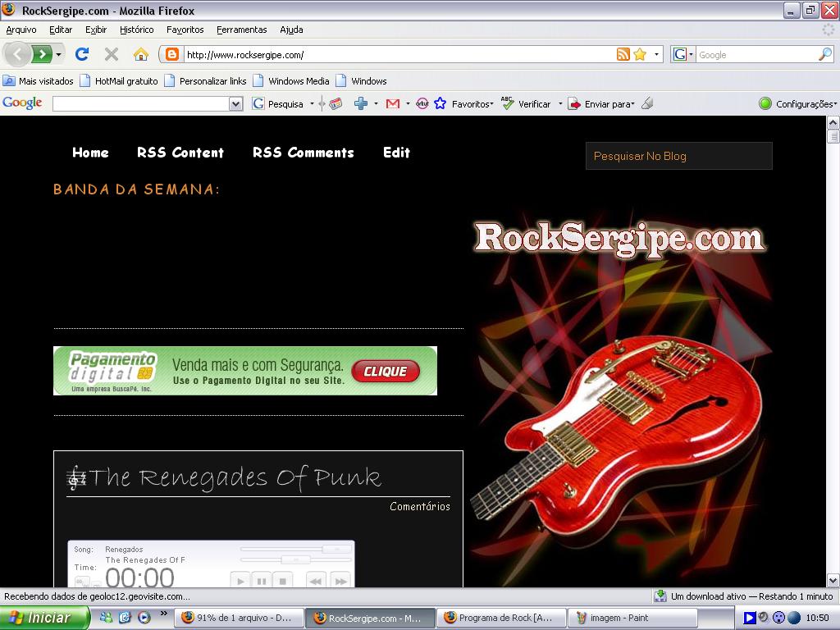Click the Favoritos star on the Google toolbar
This screenshot has height=630, width=840.
(441, 103)
